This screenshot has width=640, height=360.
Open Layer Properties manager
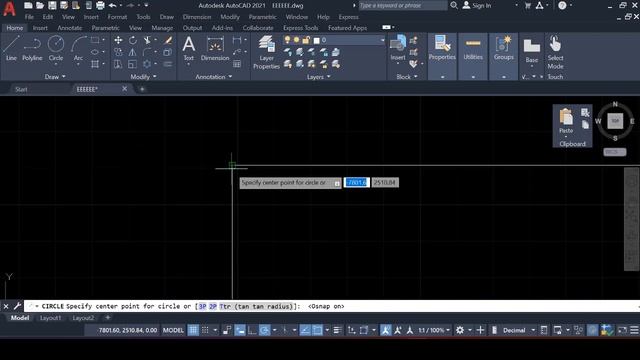pyautogui.click(x=267, y=52)
